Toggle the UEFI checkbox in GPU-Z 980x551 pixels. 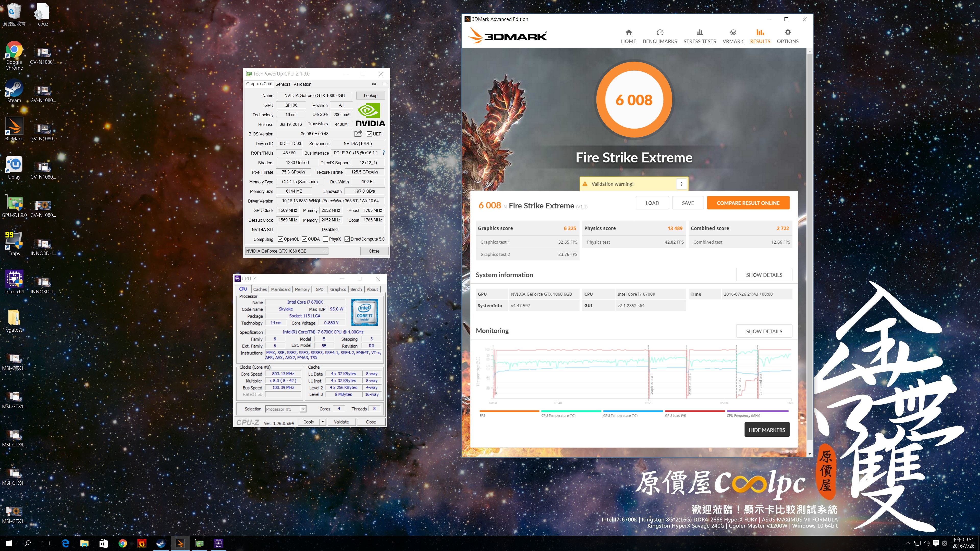[369, 134]
